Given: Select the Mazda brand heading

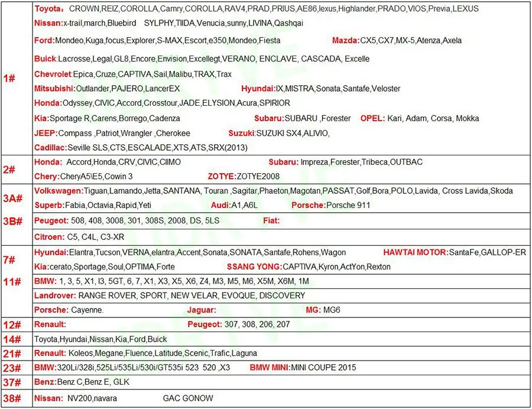Looking at the screenshot, I should [346, 40].
